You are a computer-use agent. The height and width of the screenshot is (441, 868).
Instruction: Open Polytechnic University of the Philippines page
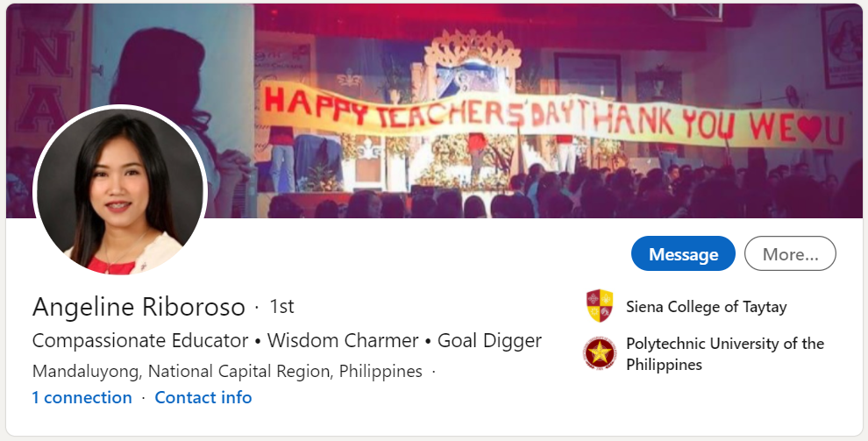(x=725, y=353)
